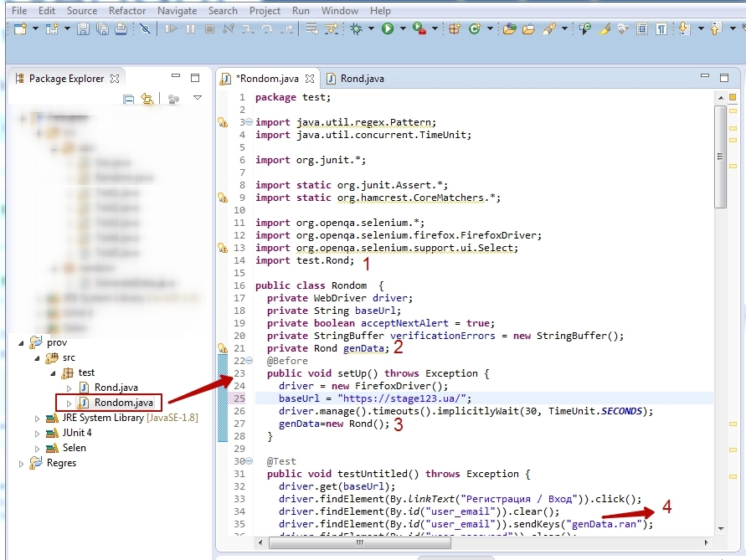Click the Drop to Frame icon
The image size is (746, 560).
pos(311,29)
